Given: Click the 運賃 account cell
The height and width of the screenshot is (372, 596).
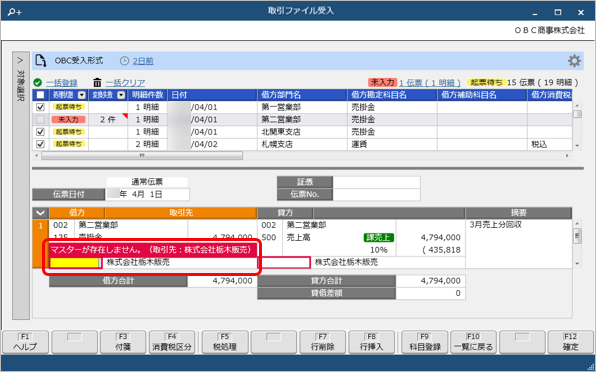Looking at the screenshot, I should pyautogui.click(x=392, y=144).
